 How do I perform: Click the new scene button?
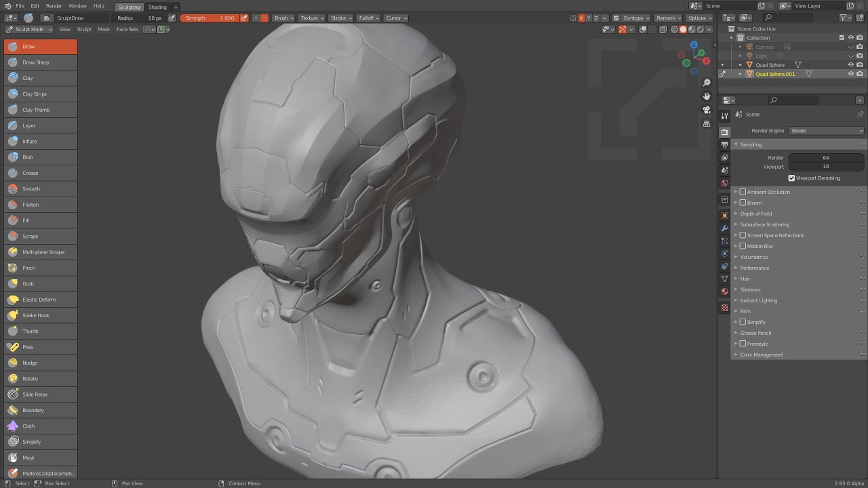click(x=762, y=5)
